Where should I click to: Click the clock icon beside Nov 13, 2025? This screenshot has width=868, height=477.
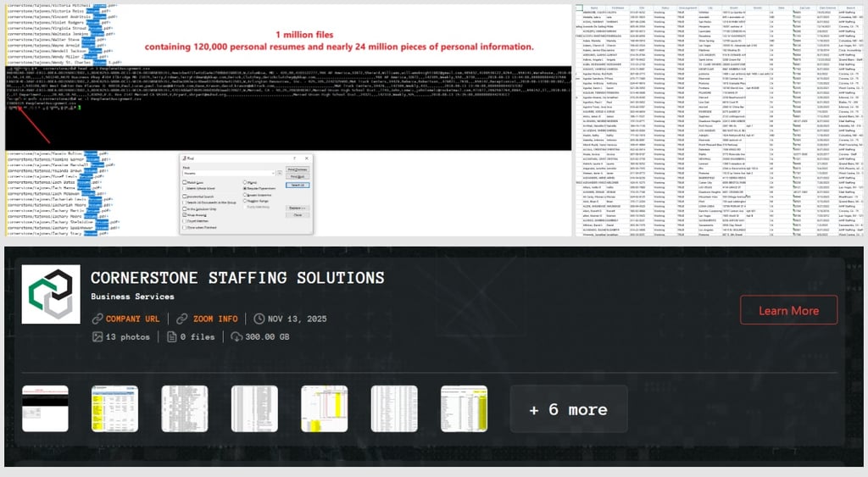pos(259,319)
